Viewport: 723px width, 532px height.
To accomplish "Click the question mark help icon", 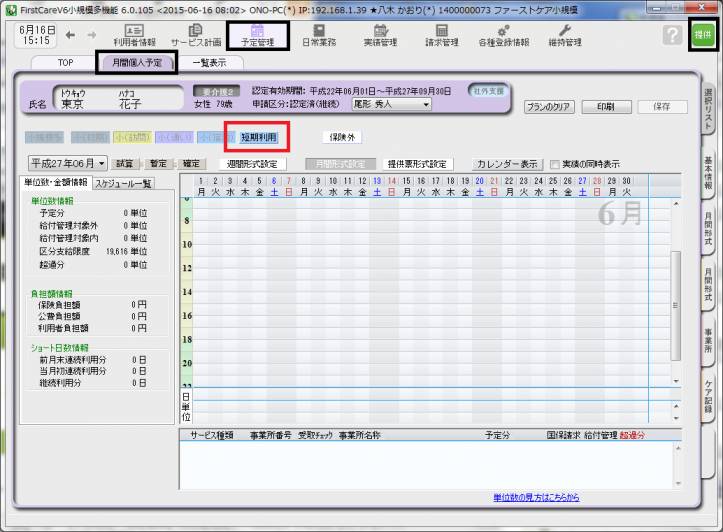I will coord(672,35).
